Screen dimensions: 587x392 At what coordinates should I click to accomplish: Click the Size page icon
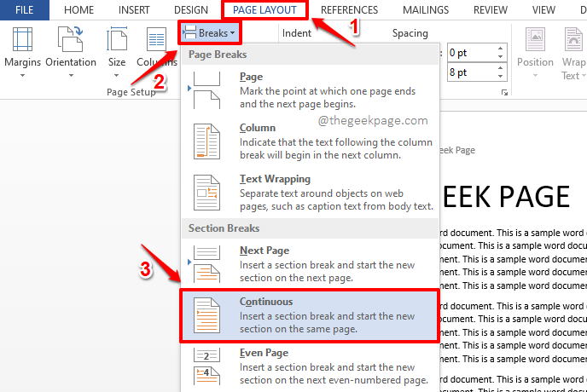[117, 39]
